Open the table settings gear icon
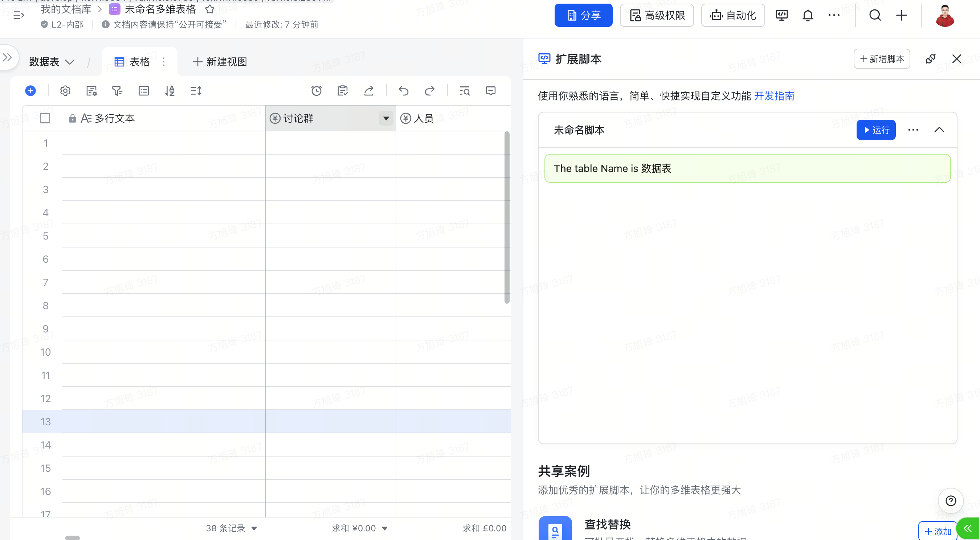980x540 pixels. click(65, 91)
